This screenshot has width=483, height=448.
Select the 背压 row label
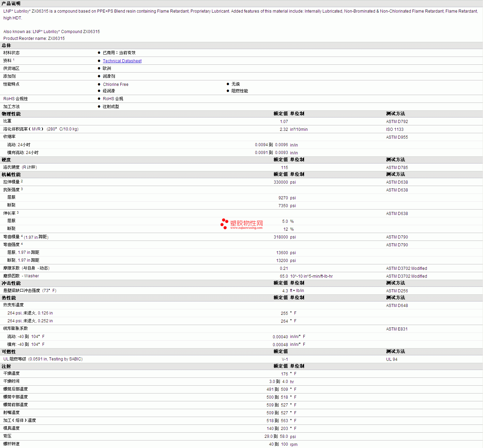(x=7, y=436)
